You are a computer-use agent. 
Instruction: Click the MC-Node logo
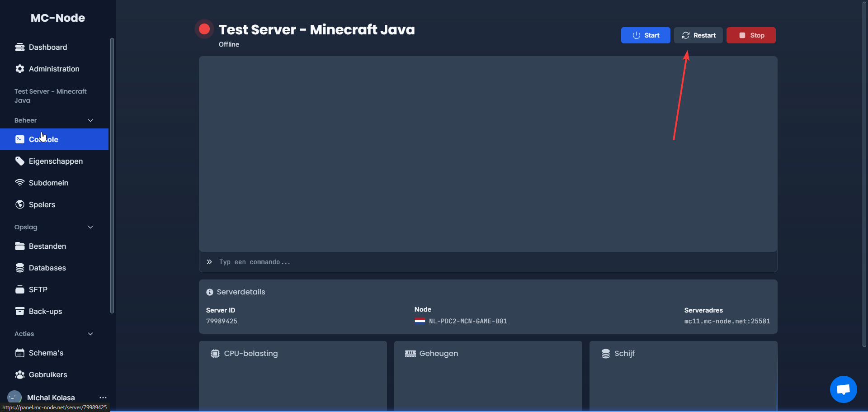(58, 18)
